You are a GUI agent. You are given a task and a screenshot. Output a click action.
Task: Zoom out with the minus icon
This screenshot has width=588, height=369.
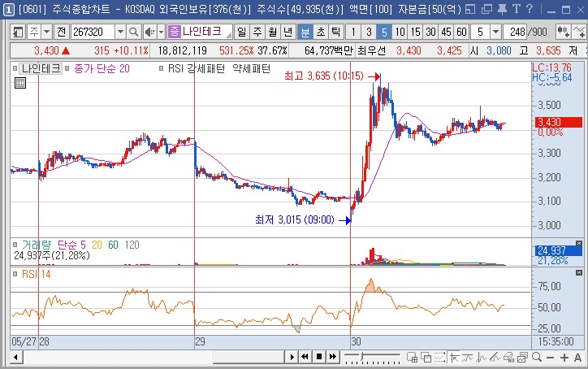pos(550,358)
